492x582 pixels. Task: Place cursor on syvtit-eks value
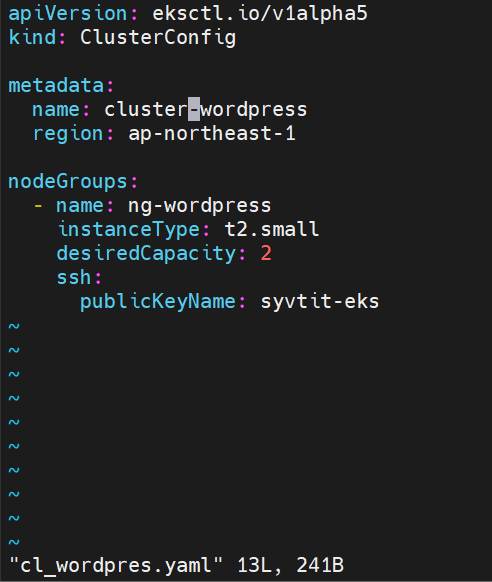(x=319, y=301)
